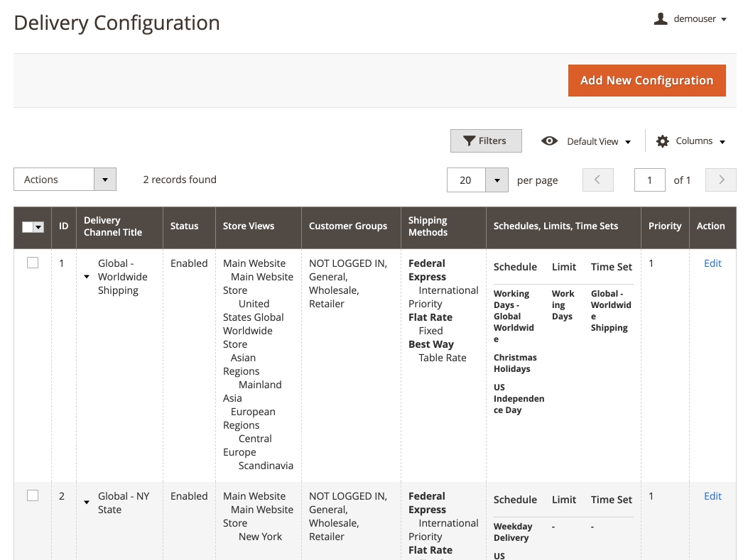Screen dimensions: 748x560
Task: Sort by Delivery Channel Title column header
Action: [x=113, y=226]
